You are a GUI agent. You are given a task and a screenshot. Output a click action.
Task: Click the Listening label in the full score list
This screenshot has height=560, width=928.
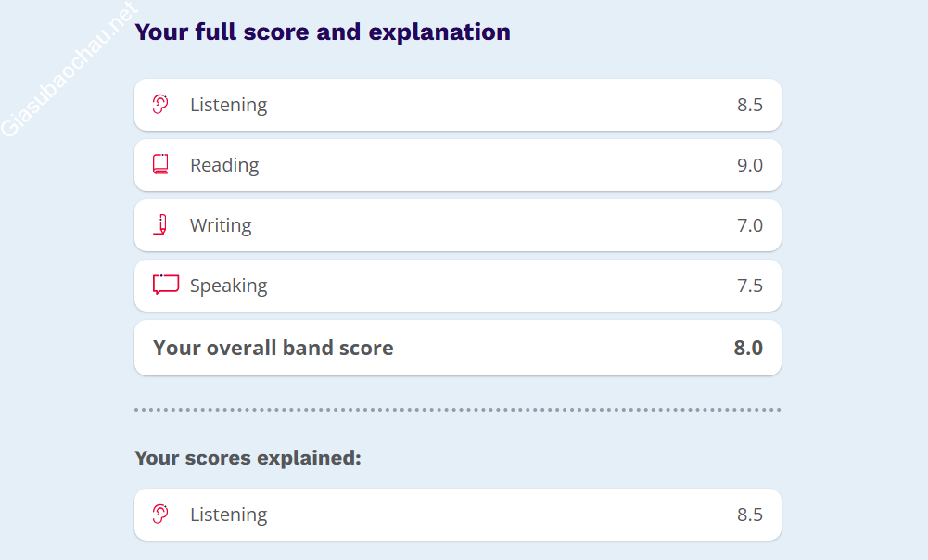click(228, 105)
